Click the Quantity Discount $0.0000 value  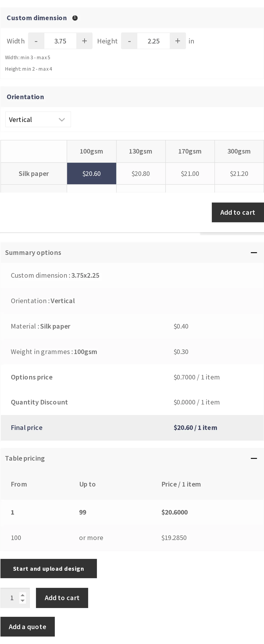tap(197, 402)
